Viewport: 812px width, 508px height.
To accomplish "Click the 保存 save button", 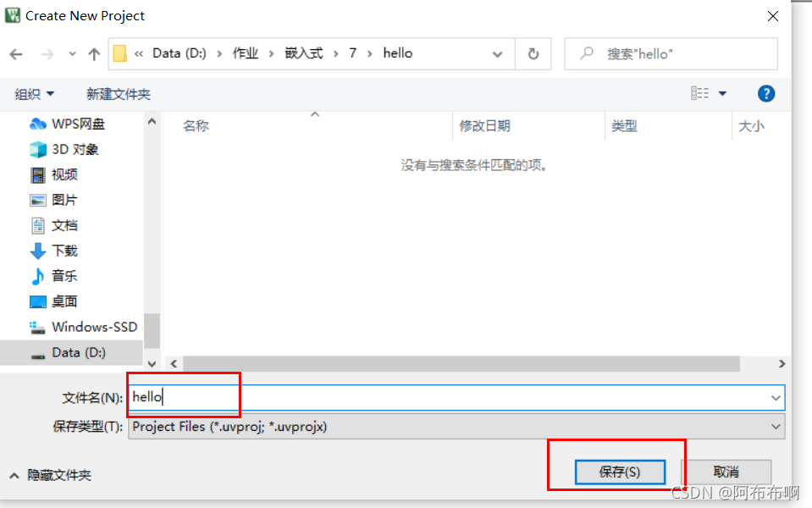I will pyautogui.click(x=621, y=472).
